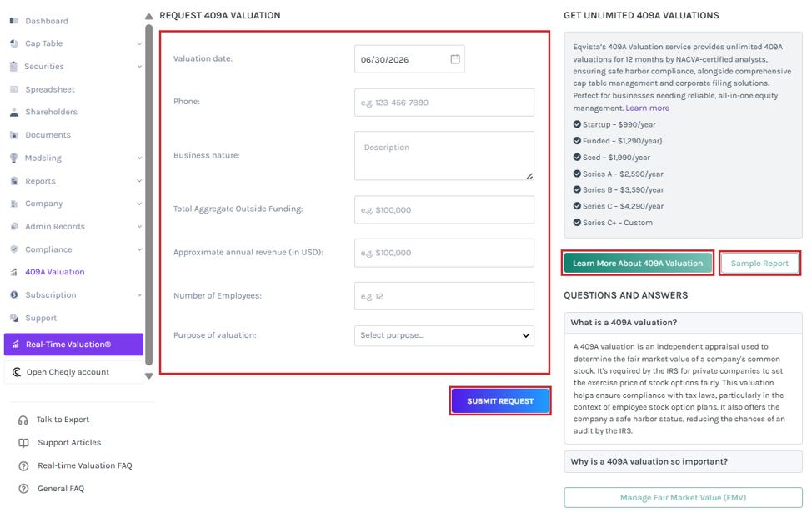Screen dimensions: 812x513
Task: Click the Phone number input field
Action: tap(444, 102)
